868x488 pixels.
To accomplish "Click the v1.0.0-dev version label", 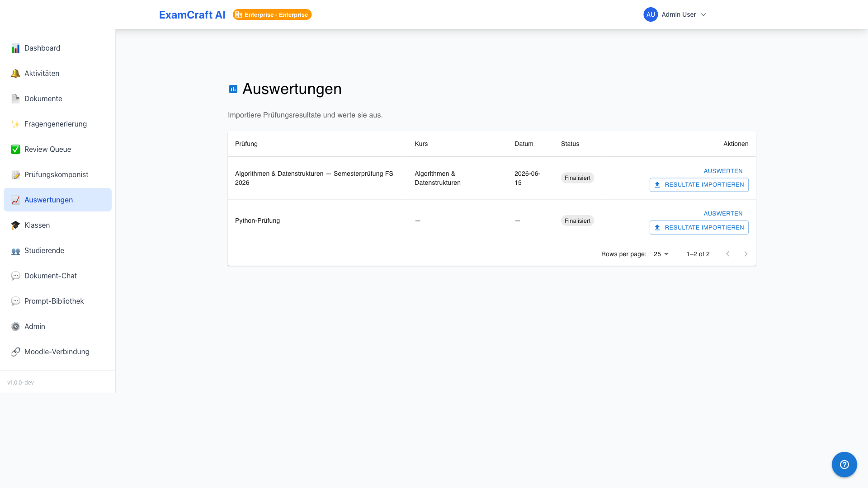I will 20,383.
